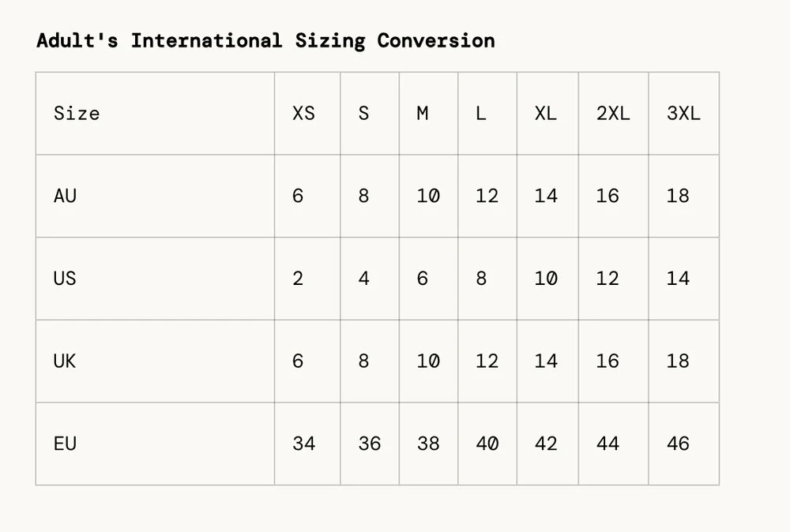
Task: Select the UK size for S
Action: click(x=363, y=361)
